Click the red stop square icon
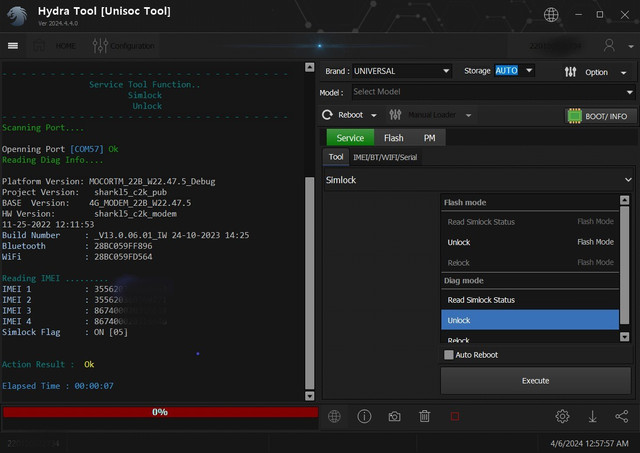 455,417
